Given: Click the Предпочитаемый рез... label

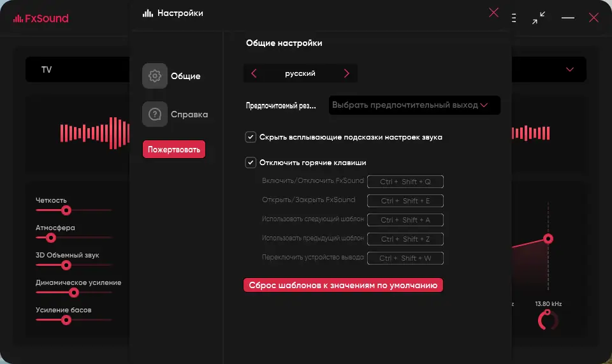Looking at the screenshot, I should [x=281, y=106].
